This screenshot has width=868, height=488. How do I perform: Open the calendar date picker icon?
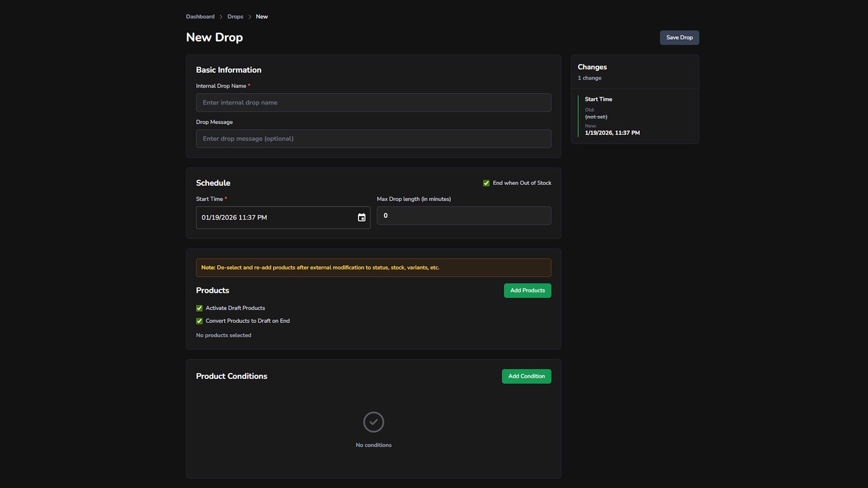coord(361,217)
